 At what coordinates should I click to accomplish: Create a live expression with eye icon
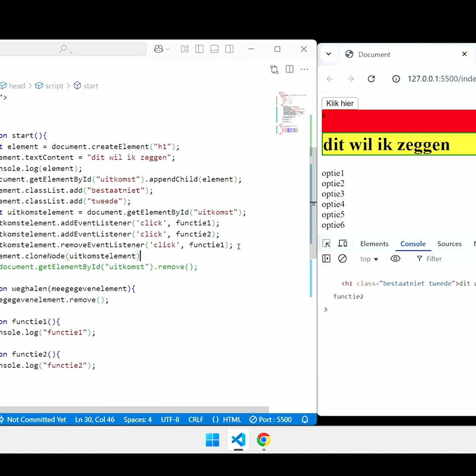point(395,259)
